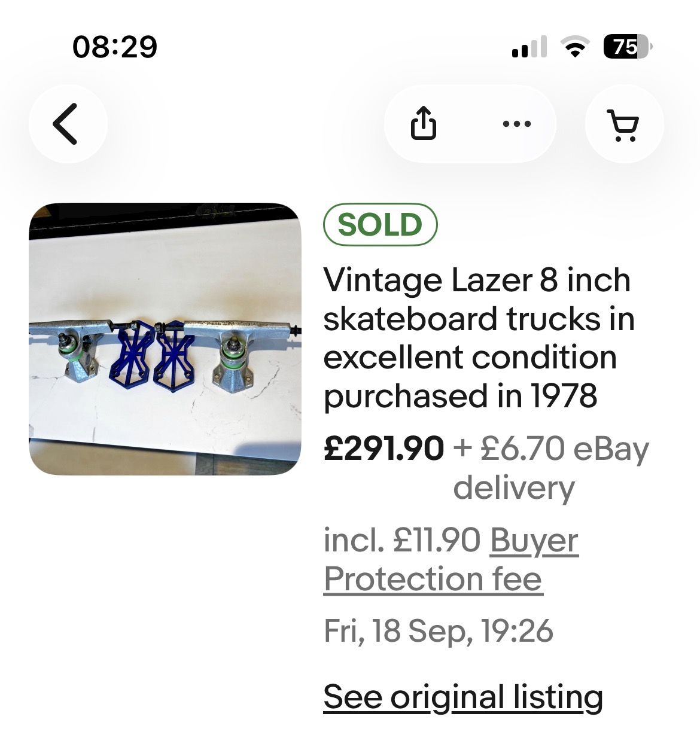Viewport: 700px width, 744px height.
Task: Tap the battery indicator showing 75
Action: pos(628,47)
